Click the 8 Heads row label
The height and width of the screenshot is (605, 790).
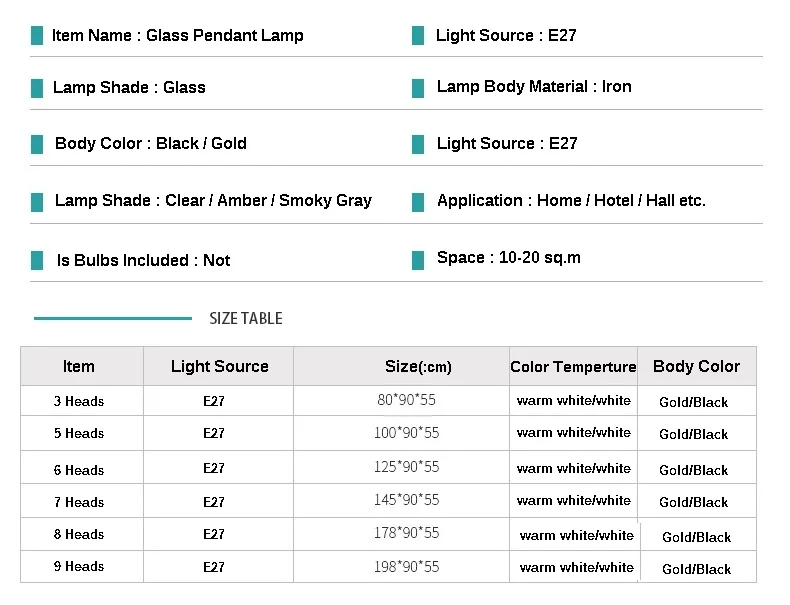(79, 534)
